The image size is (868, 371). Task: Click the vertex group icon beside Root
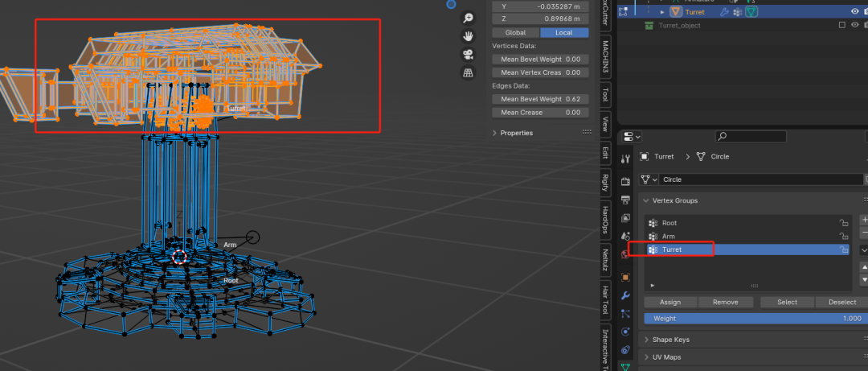click(x=653, y=223)
